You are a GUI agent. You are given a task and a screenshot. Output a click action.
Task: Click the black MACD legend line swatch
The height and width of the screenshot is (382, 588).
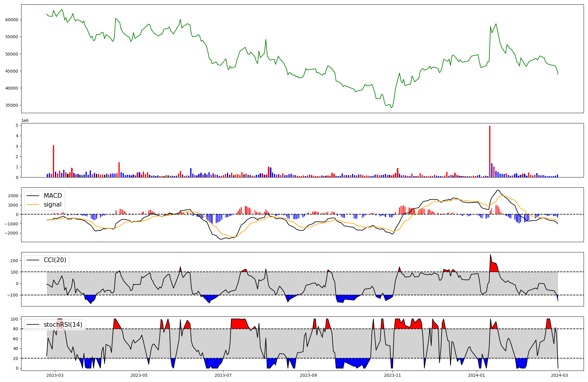click(33, 196)
